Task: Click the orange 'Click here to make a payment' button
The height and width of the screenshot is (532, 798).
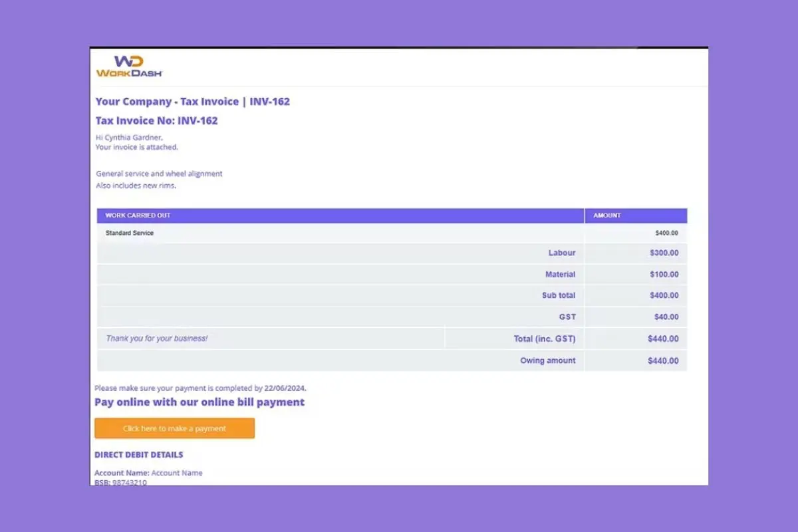Action: tap(174, 428)
